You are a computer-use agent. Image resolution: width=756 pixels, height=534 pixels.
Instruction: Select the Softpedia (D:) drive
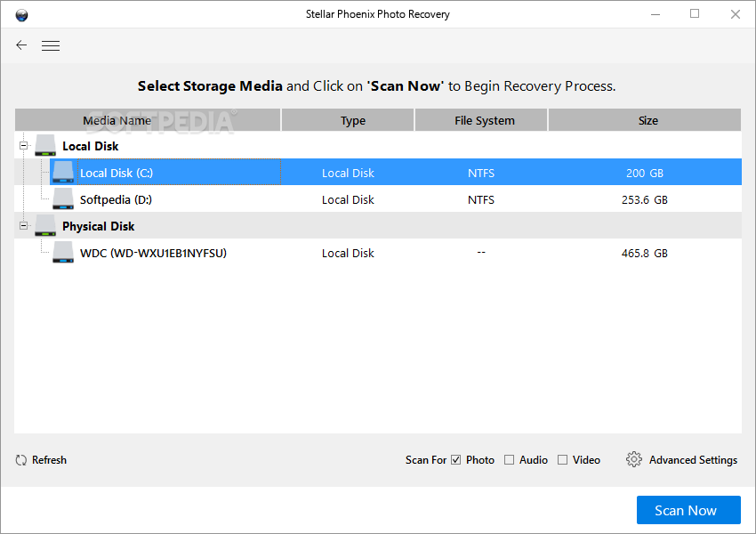pyautogui.click(x=116, y=199)
